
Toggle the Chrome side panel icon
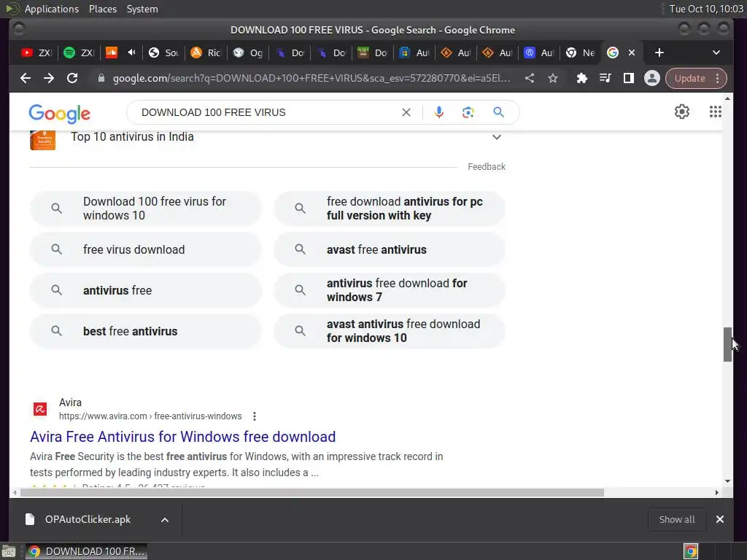pos(628,78)
